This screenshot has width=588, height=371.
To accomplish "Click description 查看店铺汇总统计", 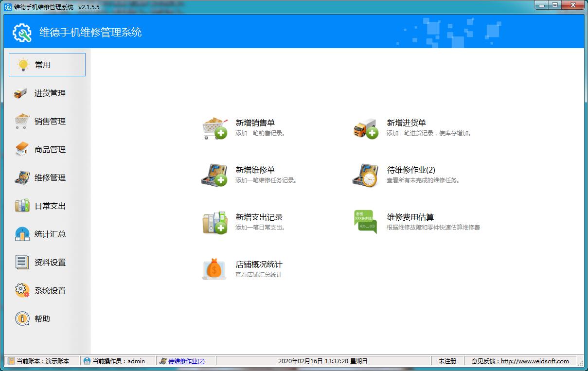I will coord(259,274).
